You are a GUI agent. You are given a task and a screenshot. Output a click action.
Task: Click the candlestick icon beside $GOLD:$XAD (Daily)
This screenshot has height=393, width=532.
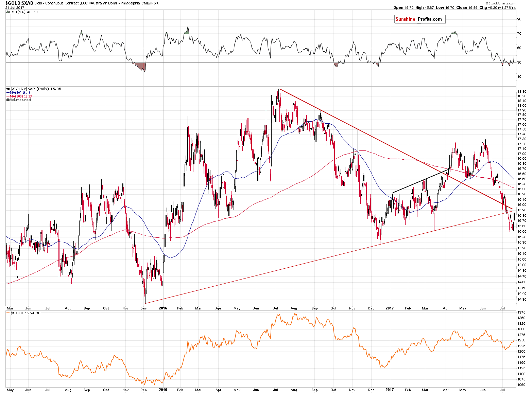tap(8, 89)
